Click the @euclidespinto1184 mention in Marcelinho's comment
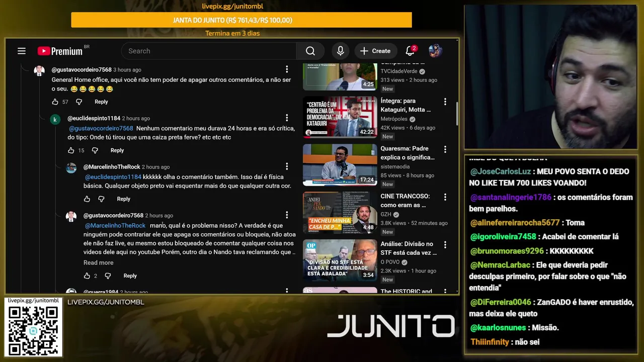644x362 pixels. pos(113,177)
